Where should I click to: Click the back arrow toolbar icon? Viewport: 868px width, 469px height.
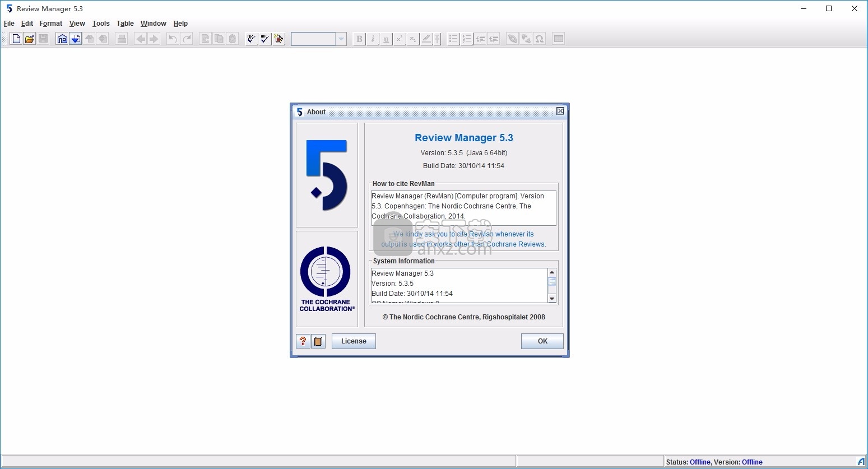click(x=141, y=39)
